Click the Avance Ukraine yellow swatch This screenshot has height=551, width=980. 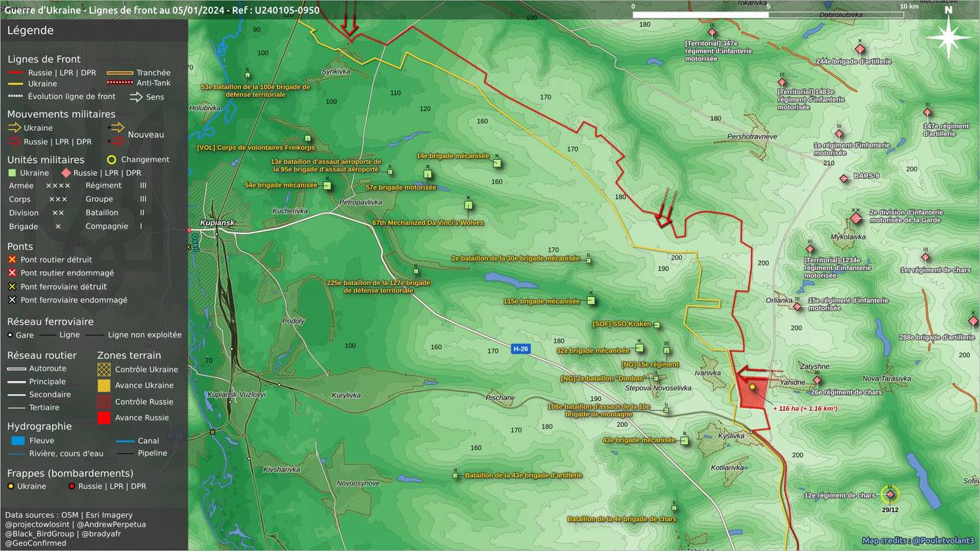click(103, 386)
